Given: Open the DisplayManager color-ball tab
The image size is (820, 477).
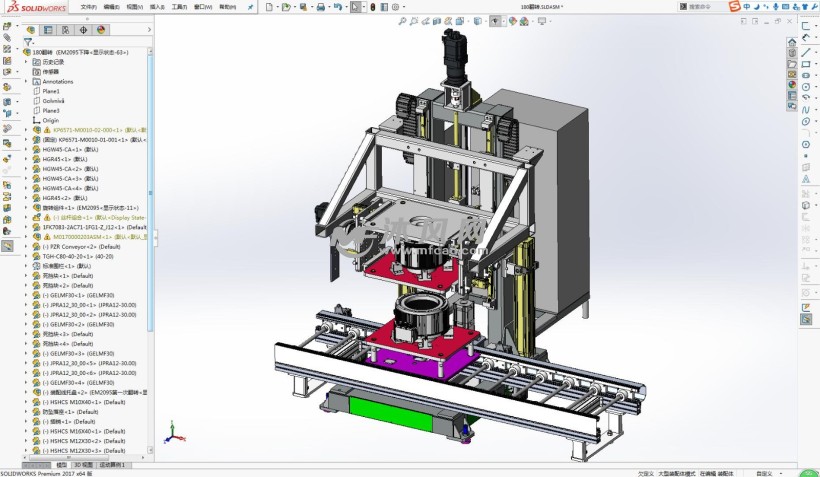Looking at the screenshot, I should point(101,30).
